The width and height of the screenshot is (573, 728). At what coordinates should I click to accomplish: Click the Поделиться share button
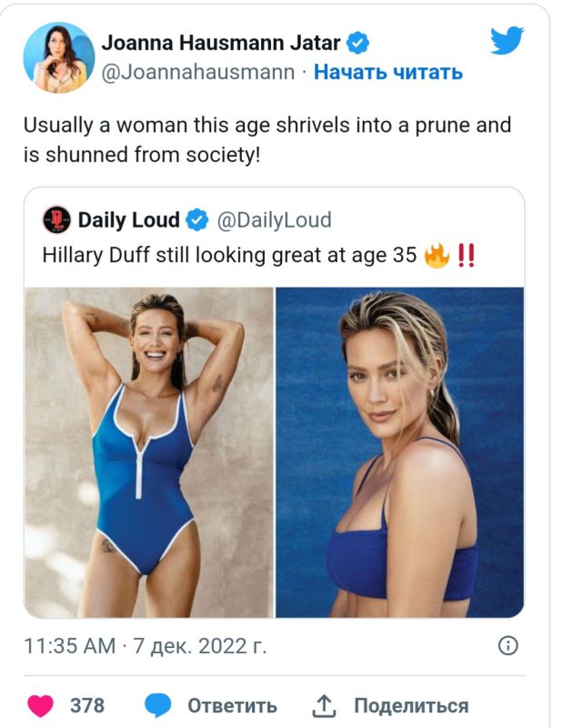[411, 706]
